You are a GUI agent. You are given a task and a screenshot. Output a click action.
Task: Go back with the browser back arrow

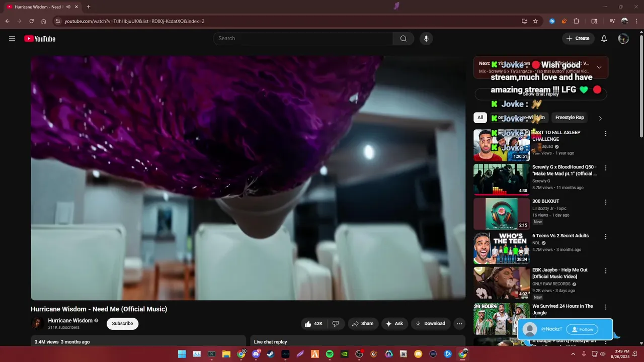7,21
